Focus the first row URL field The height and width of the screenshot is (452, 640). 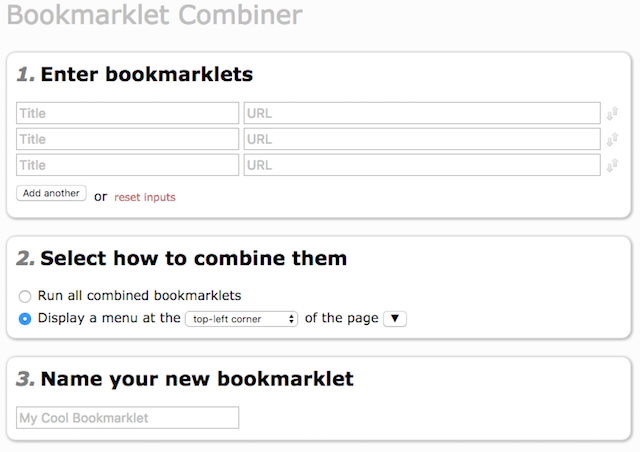pos(421,114)
